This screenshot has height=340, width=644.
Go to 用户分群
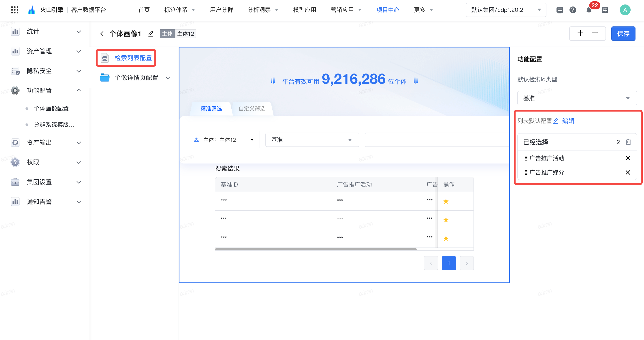pos(221,10)
